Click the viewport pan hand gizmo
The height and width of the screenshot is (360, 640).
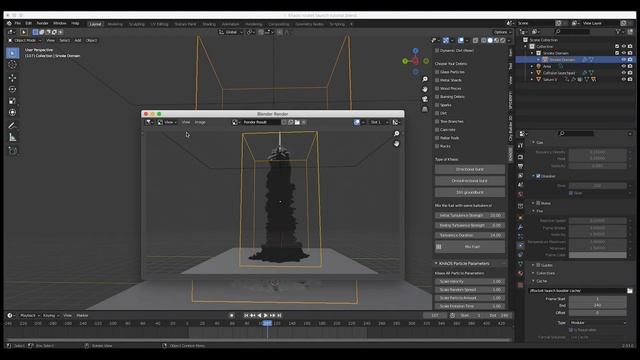point(425,89)
